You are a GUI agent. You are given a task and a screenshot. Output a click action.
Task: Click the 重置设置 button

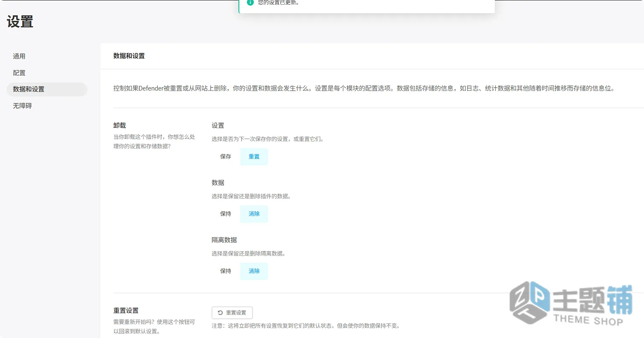tap(232, 313)
